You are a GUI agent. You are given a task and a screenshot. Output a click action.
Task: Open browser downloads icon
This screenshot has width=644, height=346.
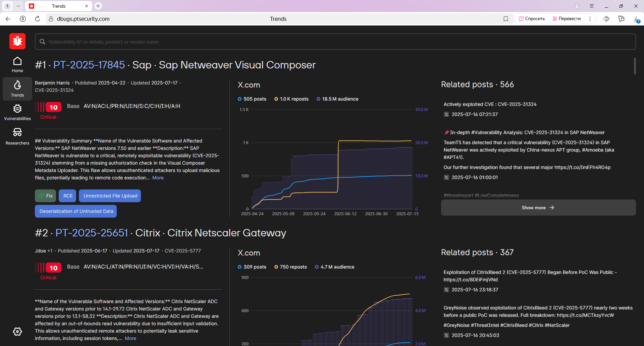pyautogui.click(x=636, y=19)
